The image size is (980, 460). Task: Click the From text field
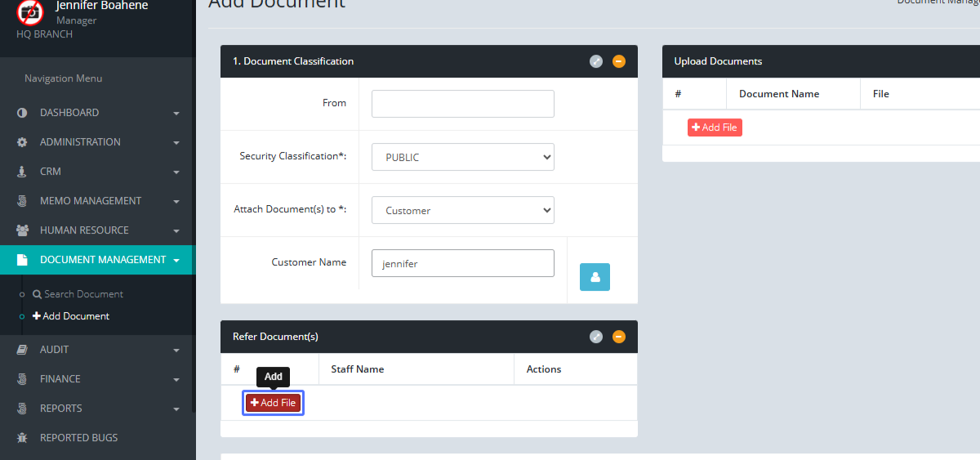tap(462, 104)
